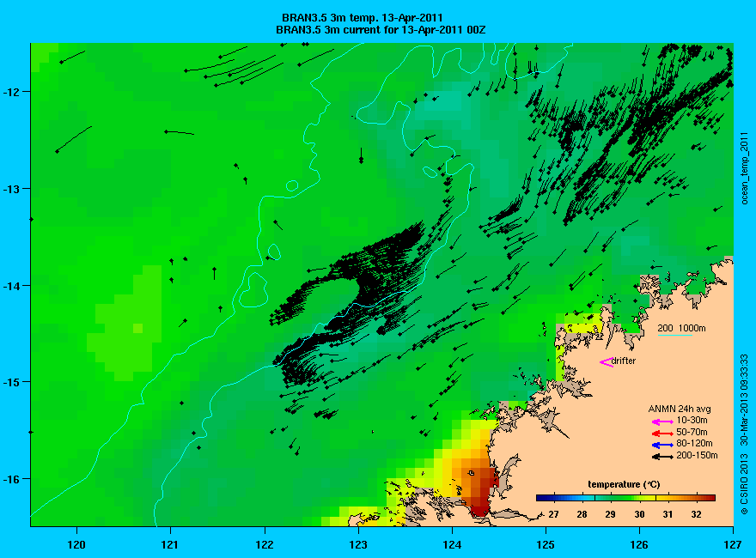Click the vertical CSIRO 2013 timestamp text
The width and height of the screenshot is (756, 558).
[x=745, y=434]
